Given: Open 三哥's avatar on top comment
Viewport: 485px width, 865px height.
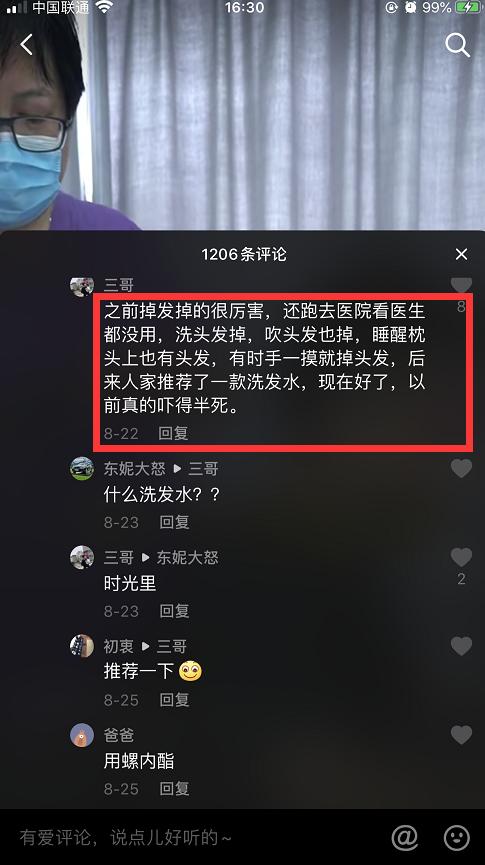Looking at the screenshot, I should point(82,286).
